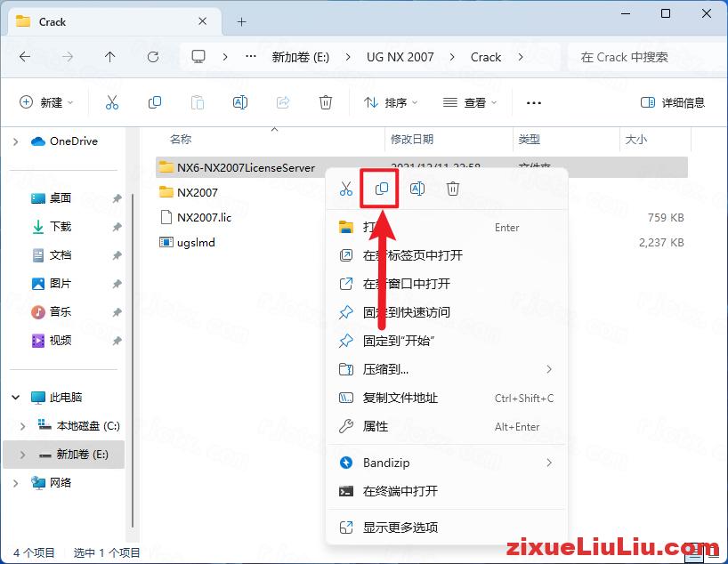Click chevron after Crack in address bar
Viewport: 728px width, 564px height.
(521, 57)
